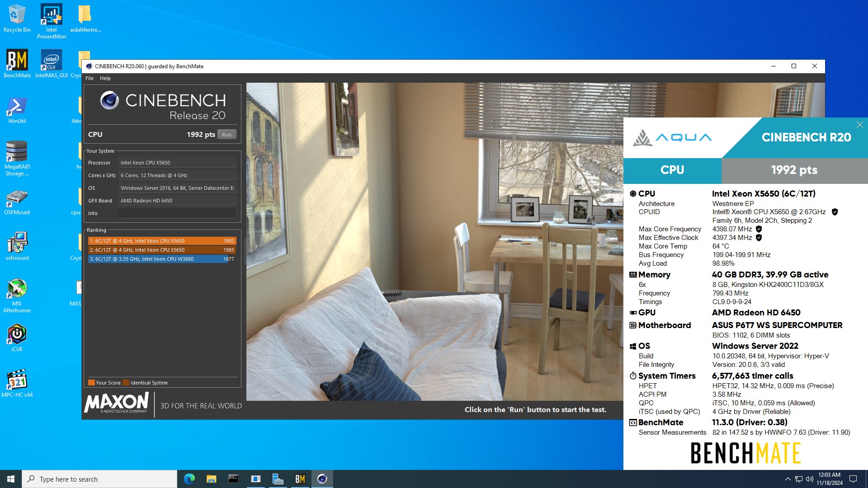
Task: Click the OS field Windows Server 2016
Action: [177, 188]
